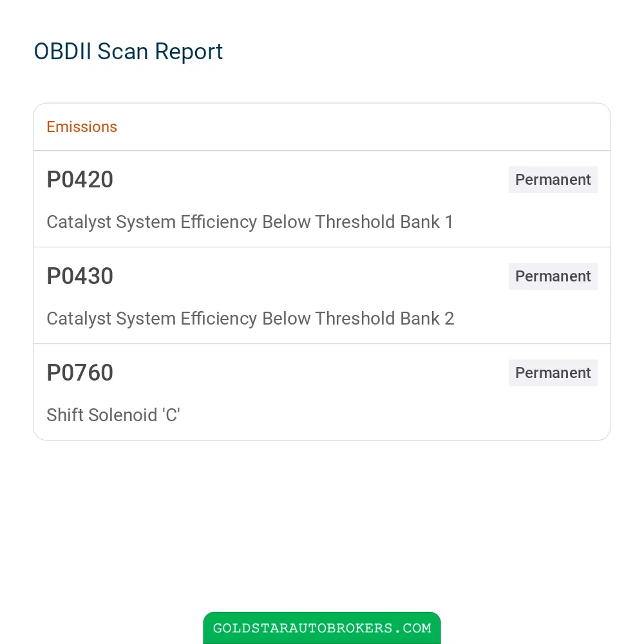
Task: Open the P0760 trouble code
Action: point(80,372)
